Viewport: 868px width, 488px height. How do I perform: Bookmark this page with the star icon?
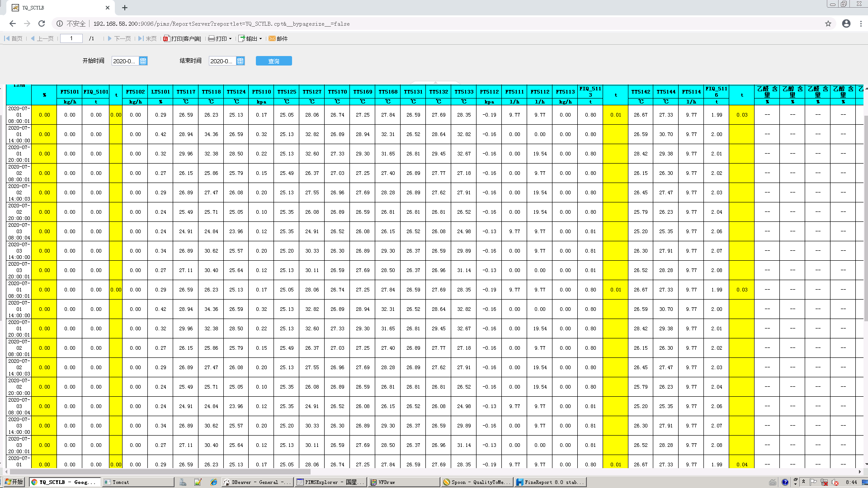pos(828,23)
